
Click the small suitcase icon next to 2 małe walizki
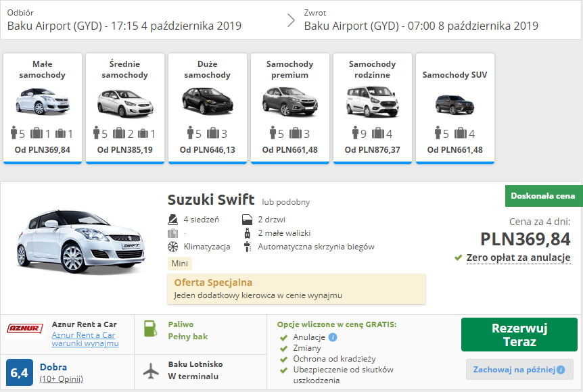tap(248, 233)
